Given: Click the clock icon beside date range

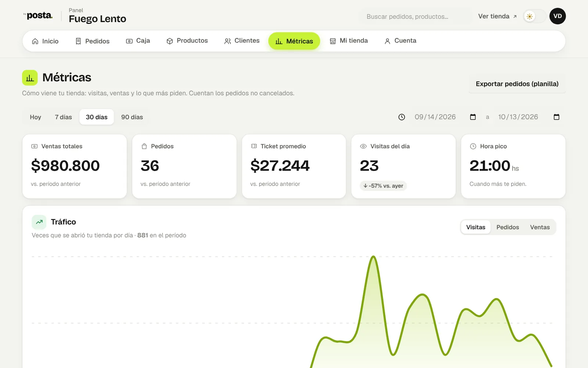Looking at the screenshot, I should point(402,117).
